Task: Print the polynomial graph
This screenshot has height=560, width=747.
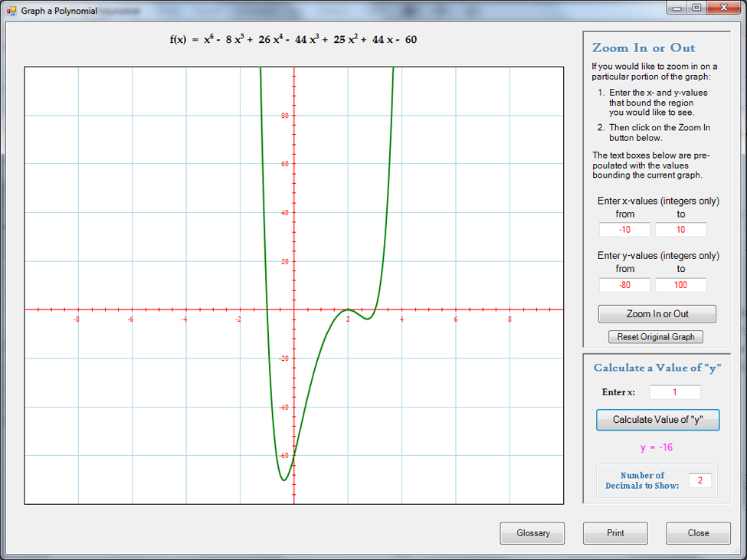Action: tap(615, 533)
